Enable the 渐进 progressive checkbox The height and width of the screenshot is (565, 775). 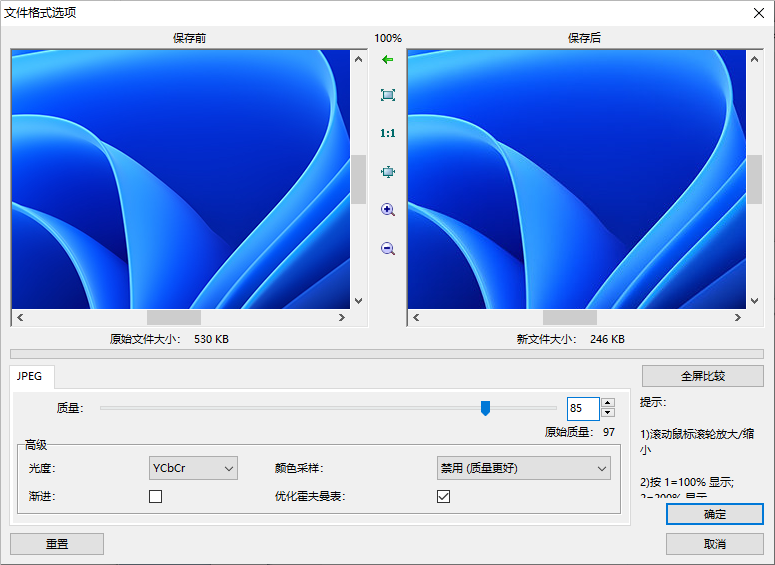(156, 496)
